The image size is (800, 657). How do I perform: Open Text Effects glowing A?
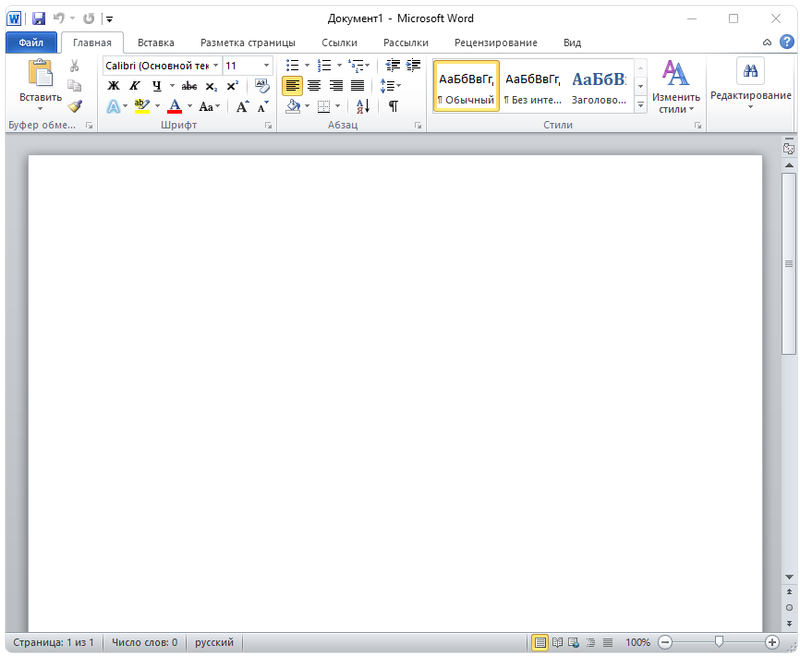(113, 107)
